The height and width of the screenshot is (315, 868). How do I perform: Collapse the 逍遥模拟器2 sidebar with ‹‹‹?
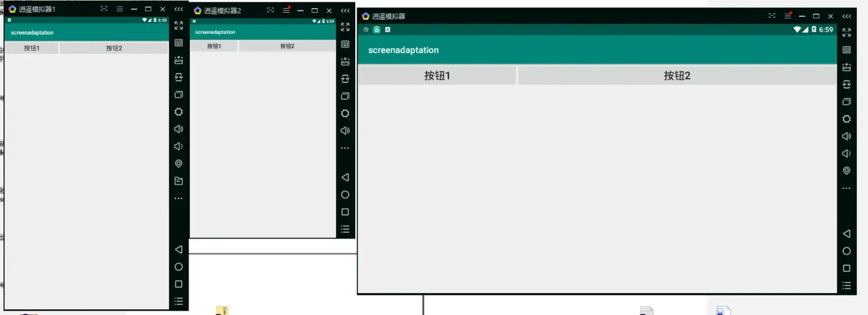pos(345,11)
